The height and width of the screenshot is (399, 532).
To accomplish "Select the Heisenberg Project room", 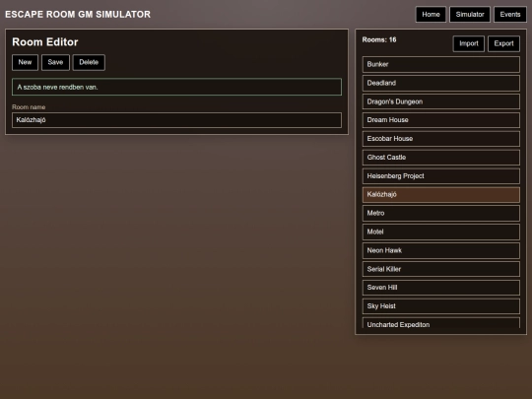I will click(x=441, y=176).
